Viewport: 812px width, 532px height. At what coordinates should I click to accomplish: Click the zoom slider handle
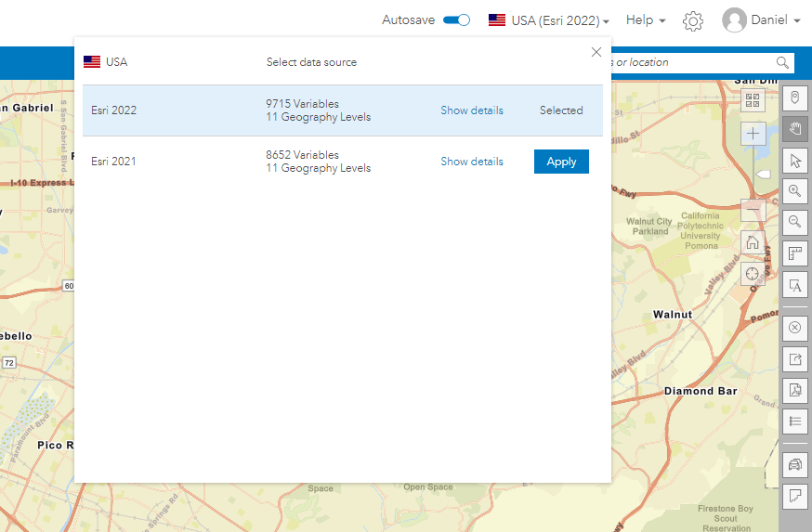pyautogui.click(x=762, y=175)
